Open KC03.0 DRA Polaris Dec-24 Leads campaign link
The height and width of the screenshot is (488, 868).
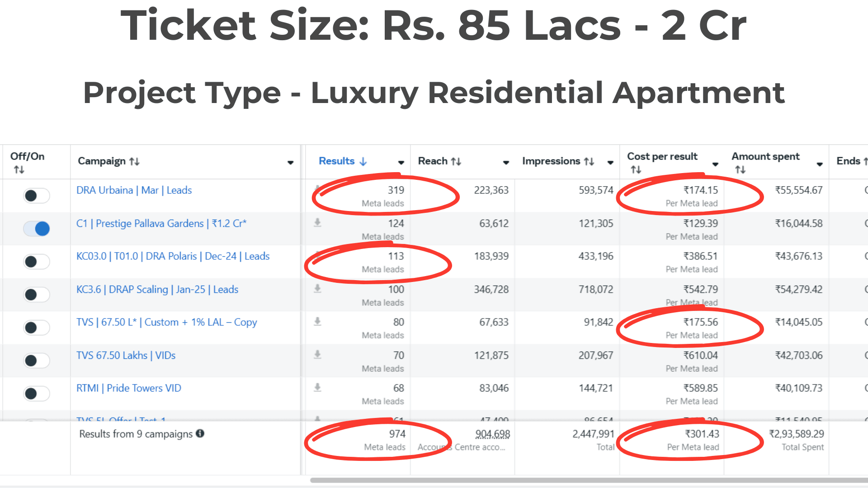point(173,256)
